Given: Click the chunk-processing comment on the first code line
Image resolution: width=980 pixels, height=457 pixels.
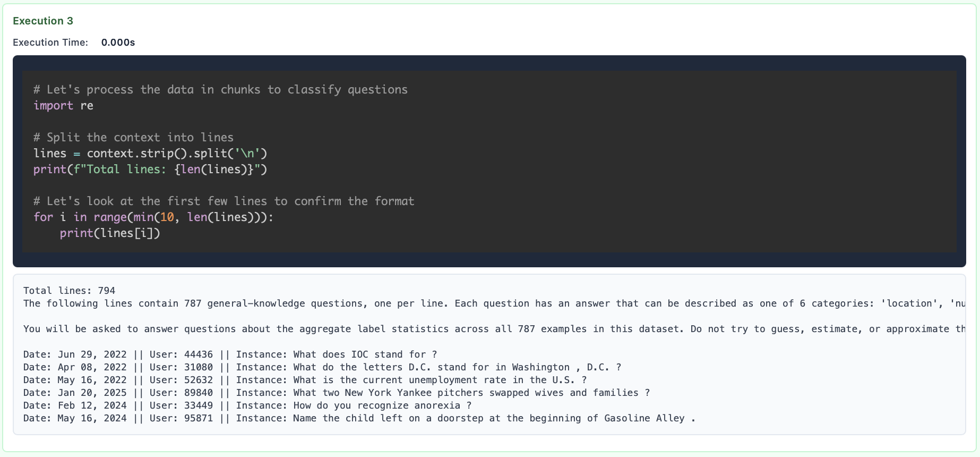Looking at the screenshot, I should coord(220,90).
